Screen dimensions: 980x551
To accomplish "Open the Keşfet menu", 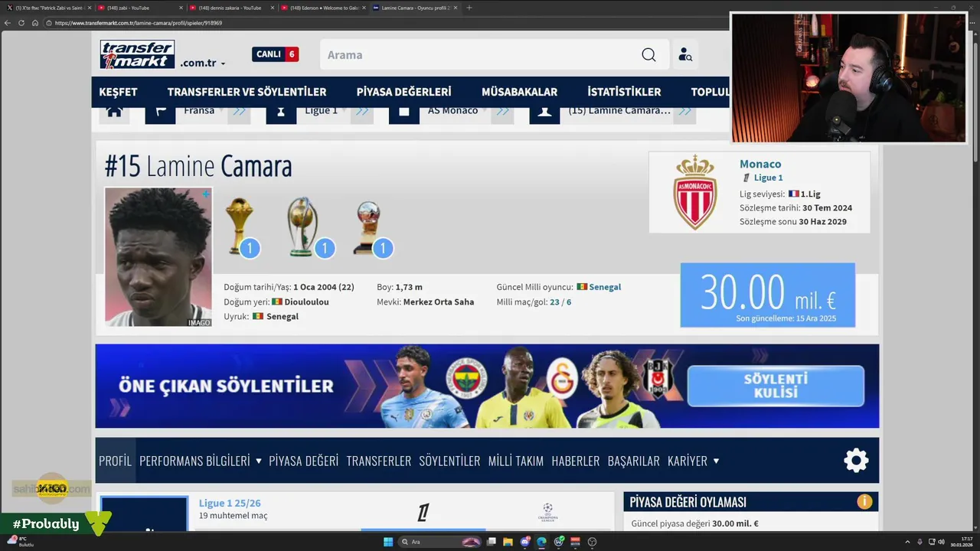I will [118, 92].
